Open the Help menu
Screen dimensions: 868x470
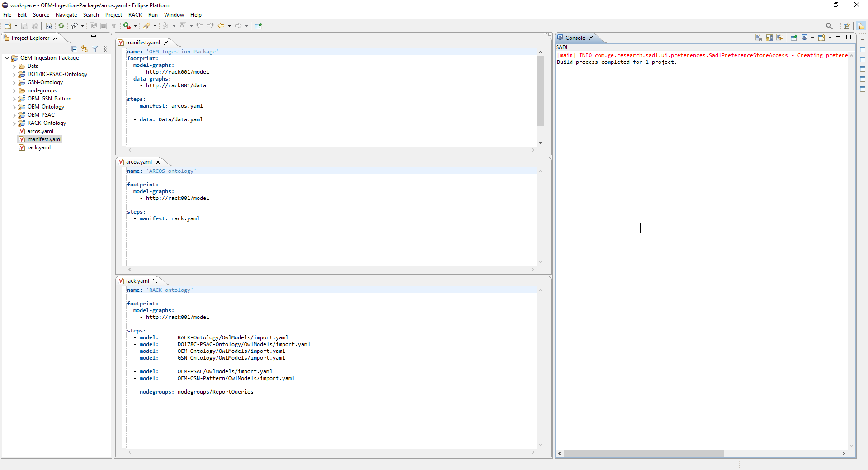click(196, 15)
